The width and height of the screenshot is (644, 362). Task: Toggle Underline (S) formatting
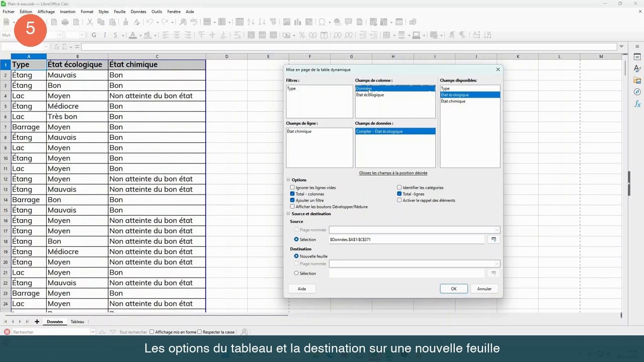click(116, 35)
